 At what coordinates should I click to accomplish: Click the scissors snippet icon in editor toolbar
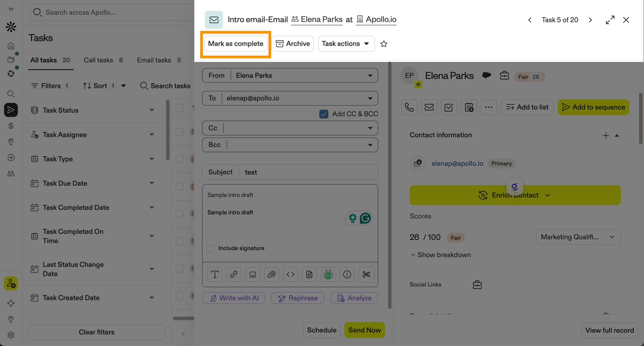(x=366, y=275)
